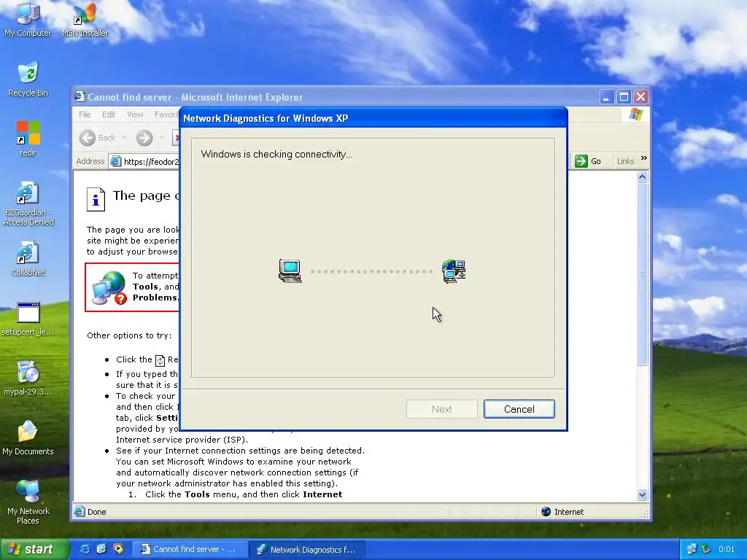Click the IE scrollbar down arrow
This screenshot has width=747, height=560.
click(642, 495)
